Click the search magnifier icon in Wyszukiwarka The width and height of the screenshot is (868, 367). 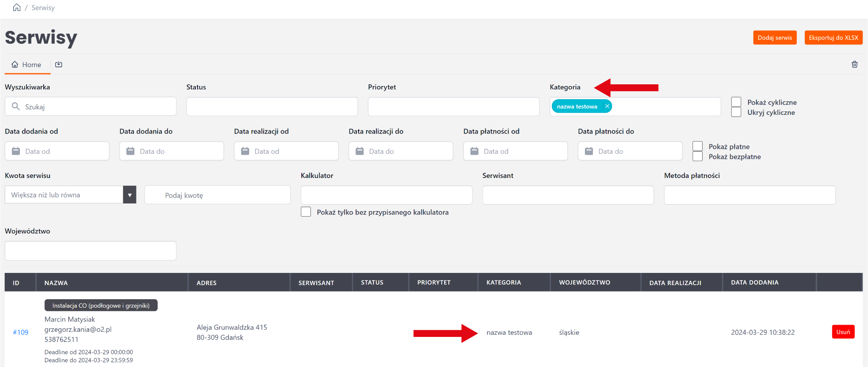click(x=16, y=106)
